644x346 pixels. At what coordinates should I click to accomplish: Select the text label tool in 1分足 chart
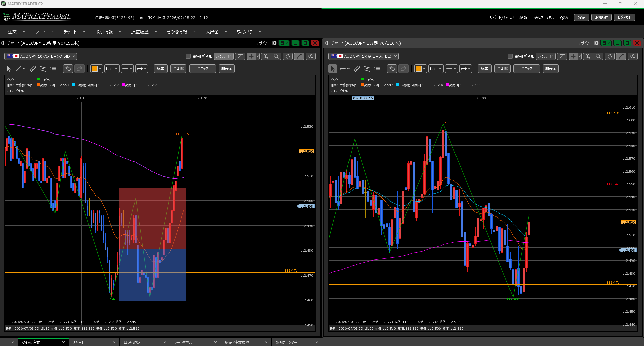pyautogui.click(x=377, y=69)
